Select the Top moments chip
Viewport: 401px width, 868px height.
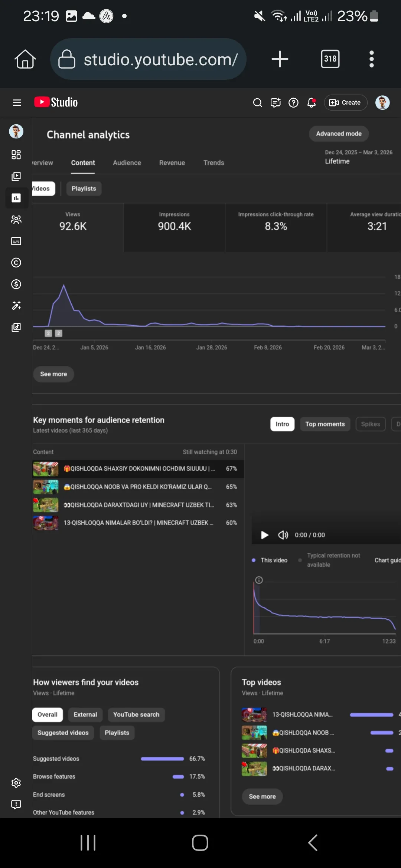coord(325,424)
